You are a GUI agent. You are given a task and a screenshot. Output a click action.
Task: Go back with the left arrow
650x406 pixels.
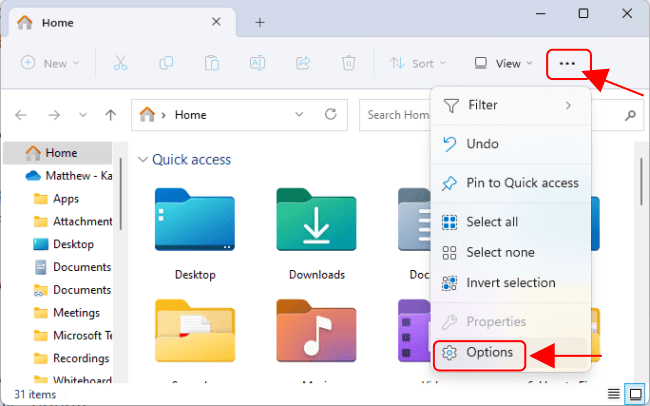point(21,115)
